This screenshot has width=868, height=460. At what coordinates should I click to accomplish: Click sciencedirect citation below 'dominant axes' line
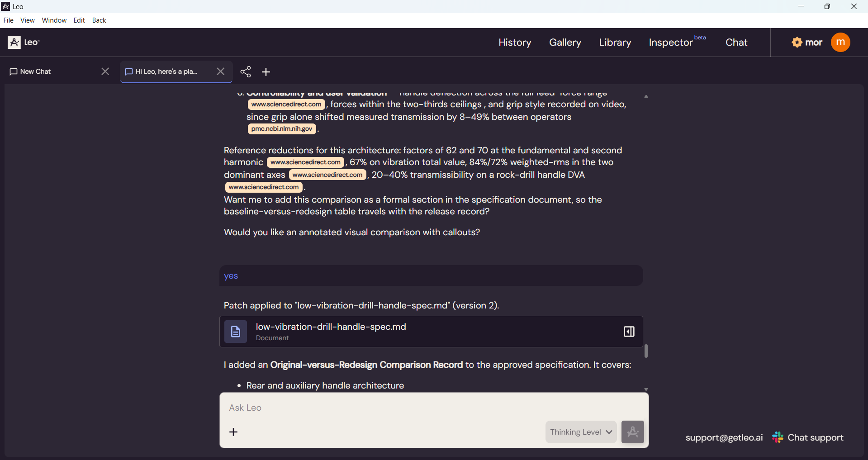264,187
